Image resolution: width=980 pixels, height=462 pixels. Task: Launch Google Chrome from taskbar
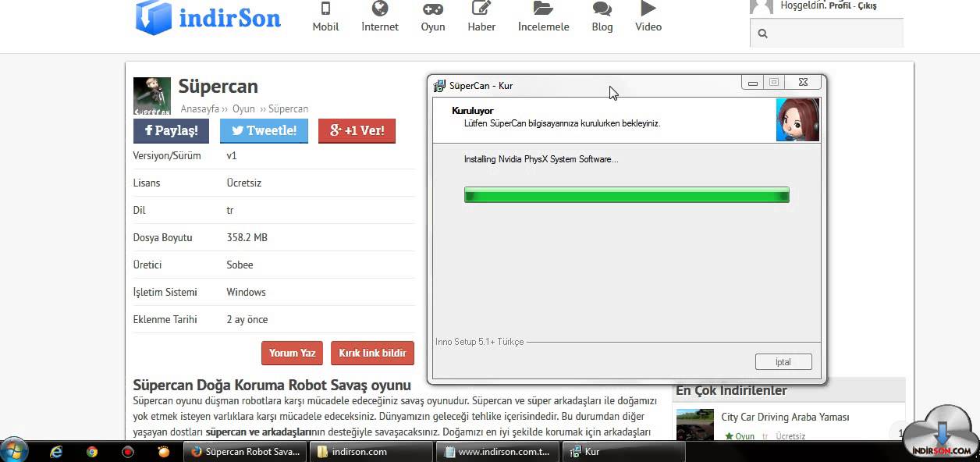[x=92, y=451]
